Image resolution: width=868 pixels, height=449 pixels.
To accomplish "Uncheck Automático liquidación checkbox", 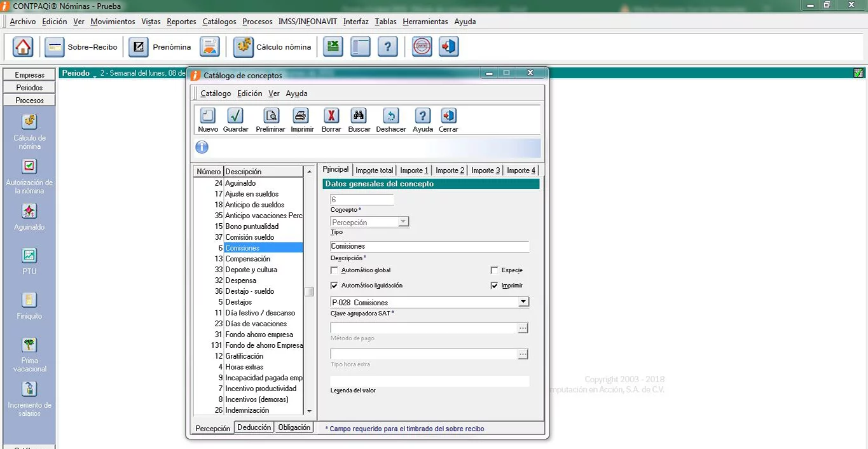I will pyautogui.click(x=334, y=286).
